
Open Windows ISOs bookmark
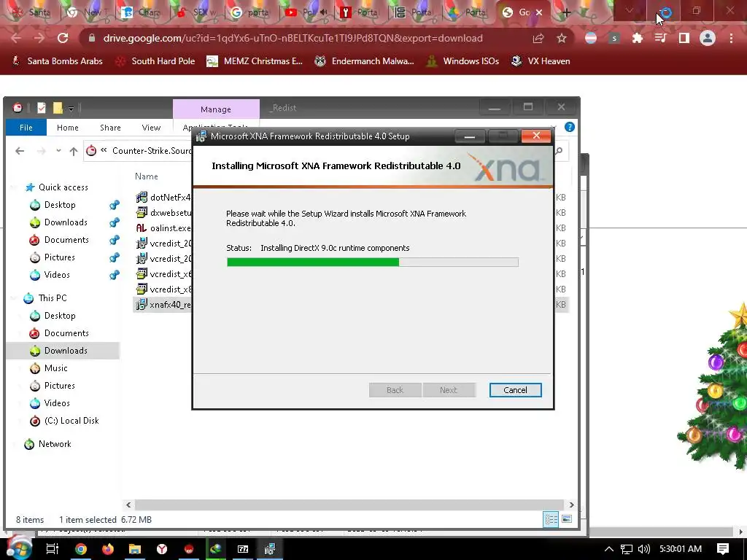tap(462, 61)
